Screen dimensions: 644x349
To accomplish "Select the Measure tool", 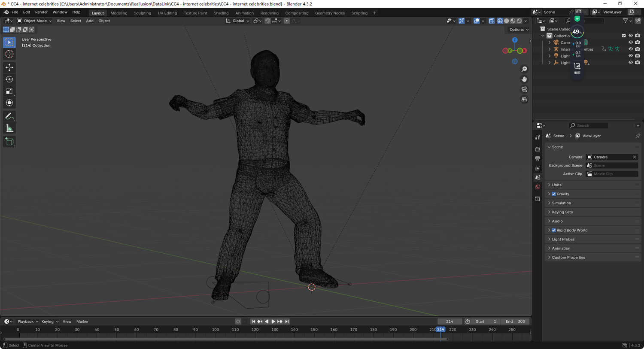I will pos(9,128).
